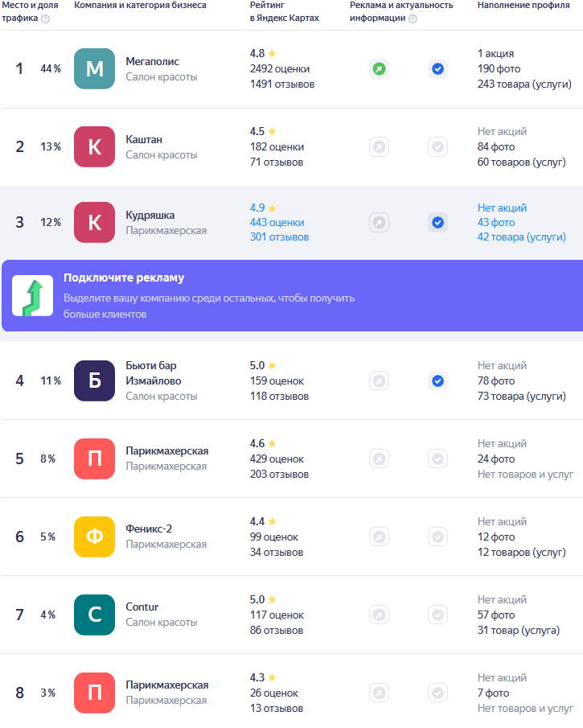Viewport: 583px width, 728px height.
Task: Click Кудряшка blue verified checkmark badge
Action: point(437,223)
